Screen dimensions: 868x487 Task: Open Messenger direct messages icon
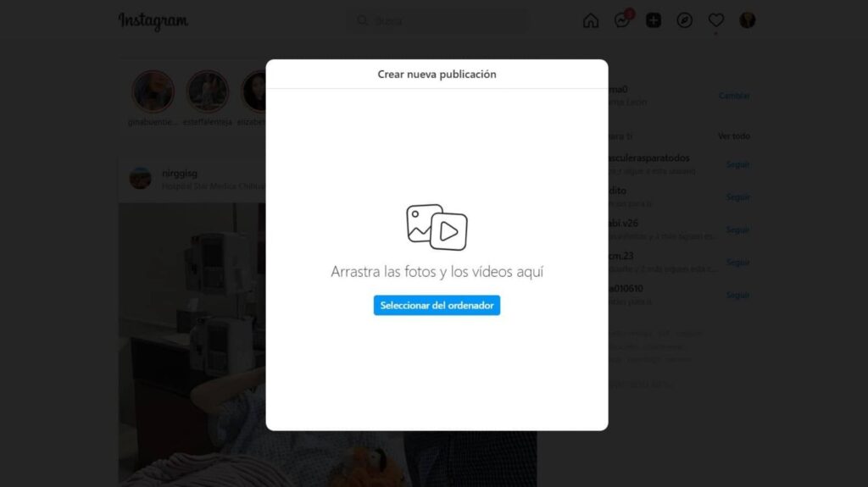[622, 20]
